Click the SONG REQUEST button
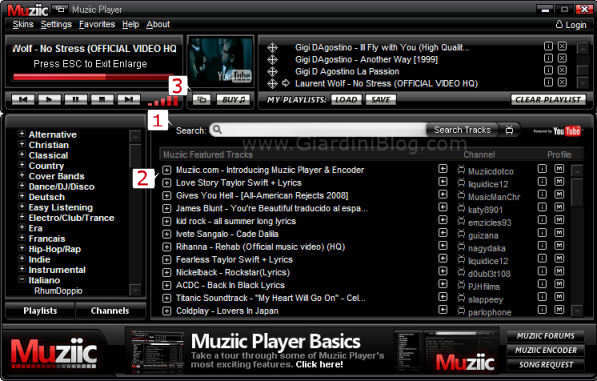The width and height of the screenshot is (597, 381). [x=545, y=365]
